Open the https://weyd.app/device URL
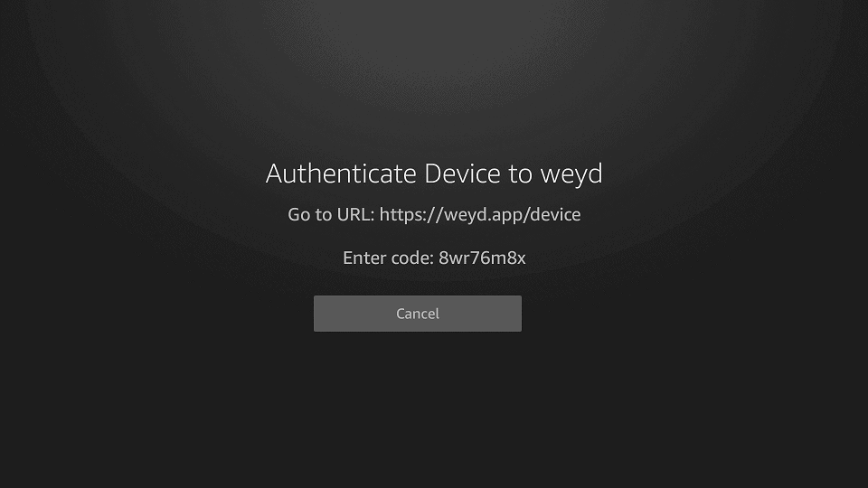 [x=480, y=215]
